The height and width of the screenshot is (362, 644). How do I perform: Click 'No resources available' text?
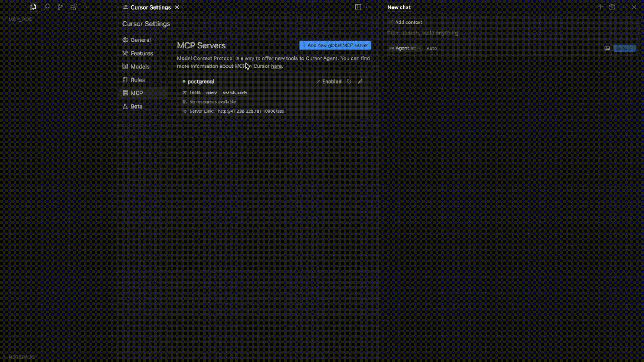[212, 102]
